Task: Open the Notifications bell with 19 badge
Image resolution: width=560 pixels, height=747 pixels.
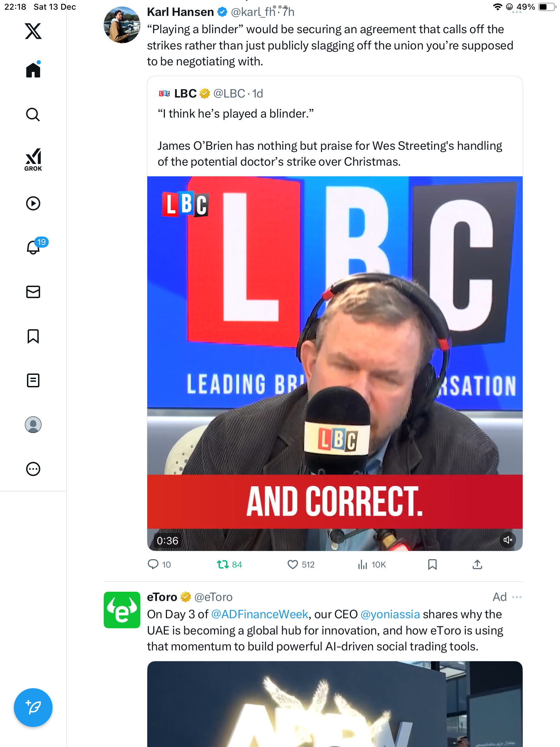Action: point(33,247)
